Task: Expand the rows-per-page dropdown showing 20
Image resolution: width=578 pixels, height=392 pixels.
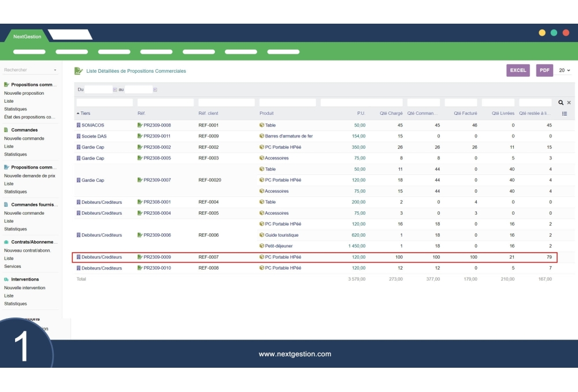Action: tap(564, 70)
